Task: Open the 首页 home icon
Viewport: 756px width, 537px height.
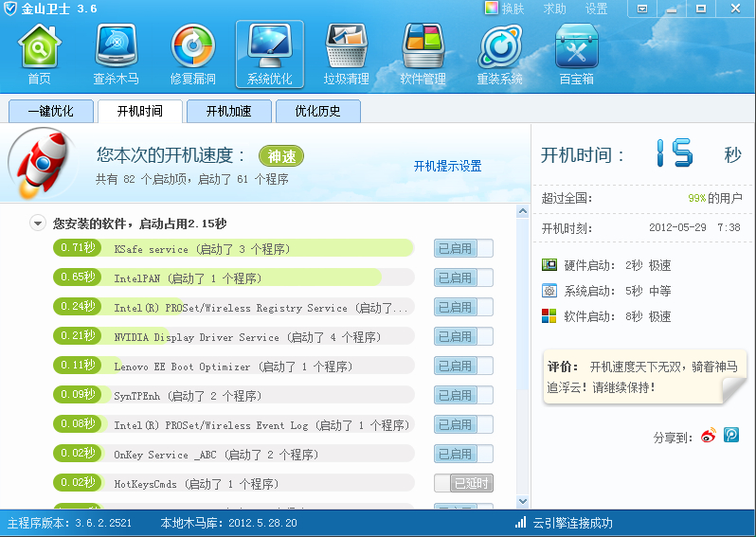Action: 39,54
